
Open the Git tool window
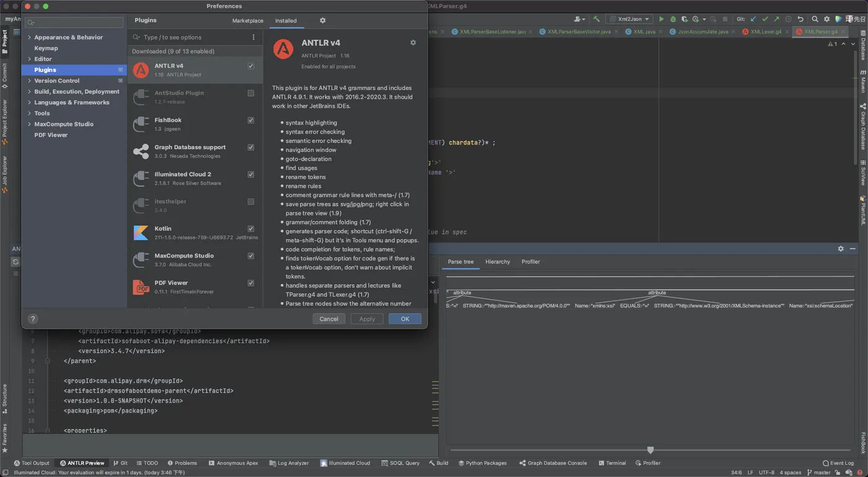(120, 463)
